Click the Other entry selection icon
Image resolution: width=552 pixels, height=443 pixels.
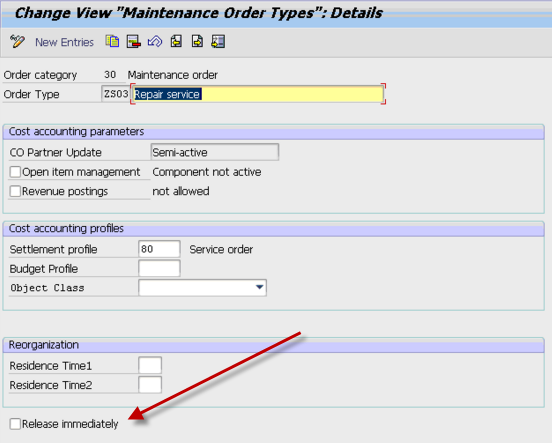218,42
